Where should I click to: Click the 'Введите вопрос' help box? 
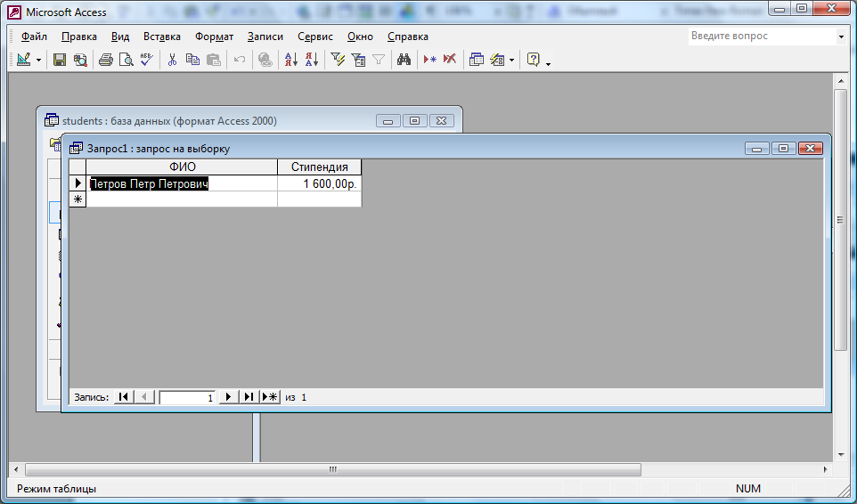pos(762,36)
